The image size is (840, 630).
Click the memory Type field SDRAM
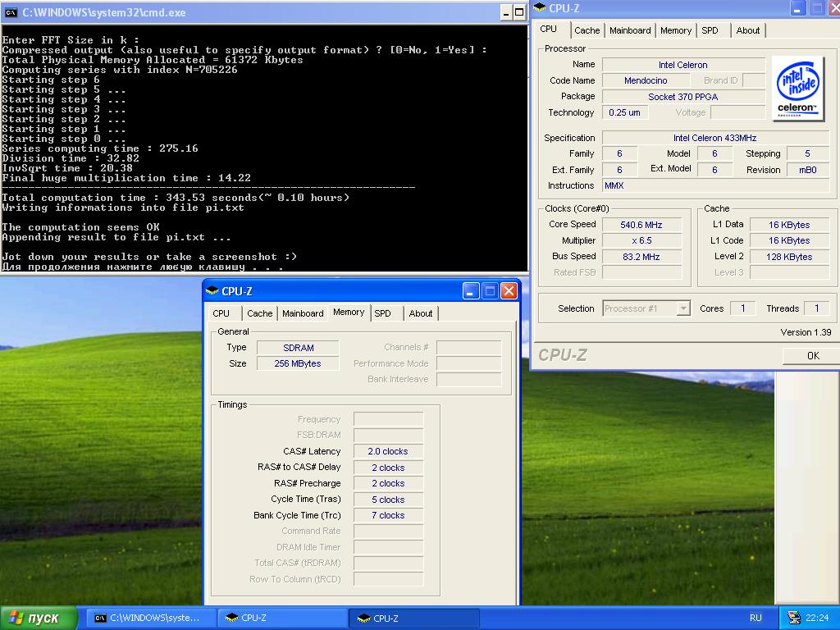(298, 348)
